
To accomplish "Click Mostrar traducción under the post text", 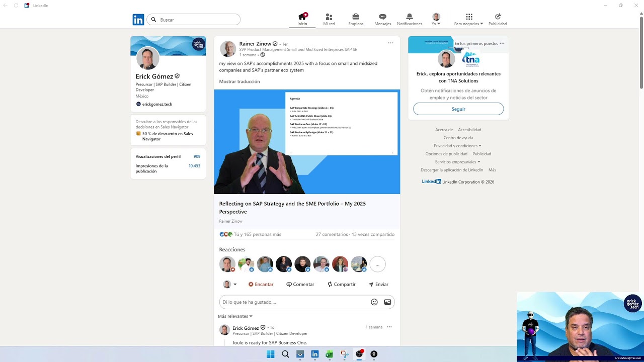I will click(x=239, y=81).
